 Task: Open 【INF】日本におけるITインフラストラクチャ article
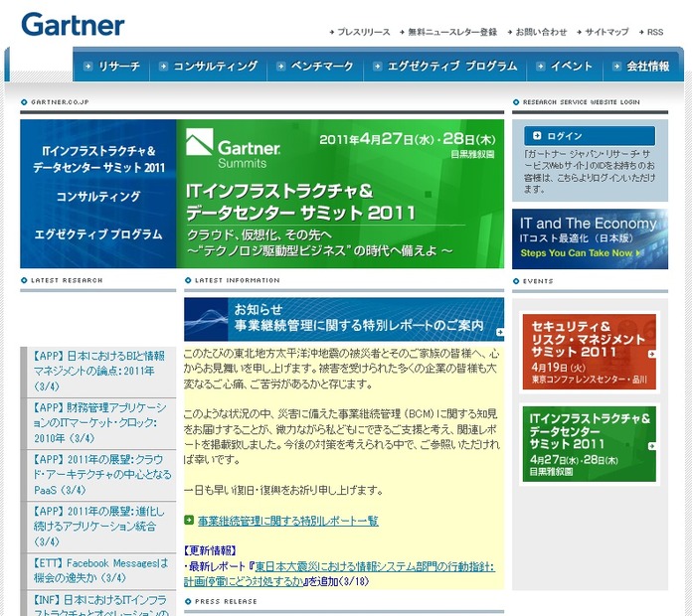click(100, 605)
